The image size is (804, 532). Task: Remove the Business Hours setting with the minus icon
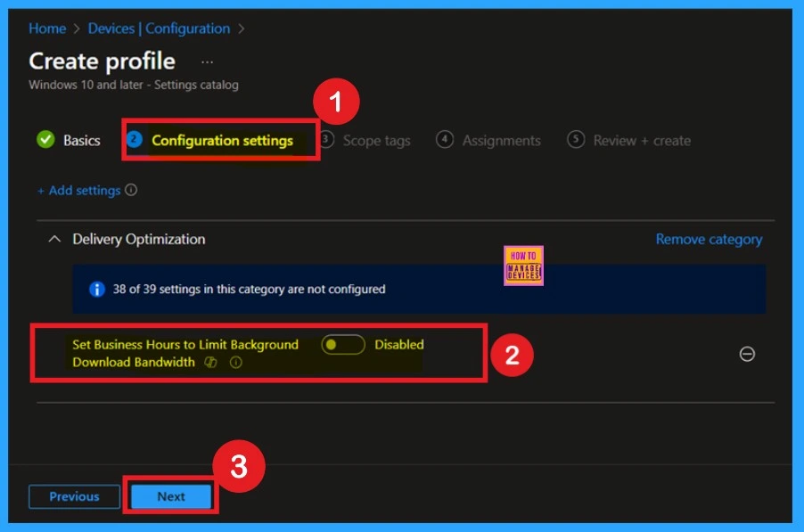point(747,354)
